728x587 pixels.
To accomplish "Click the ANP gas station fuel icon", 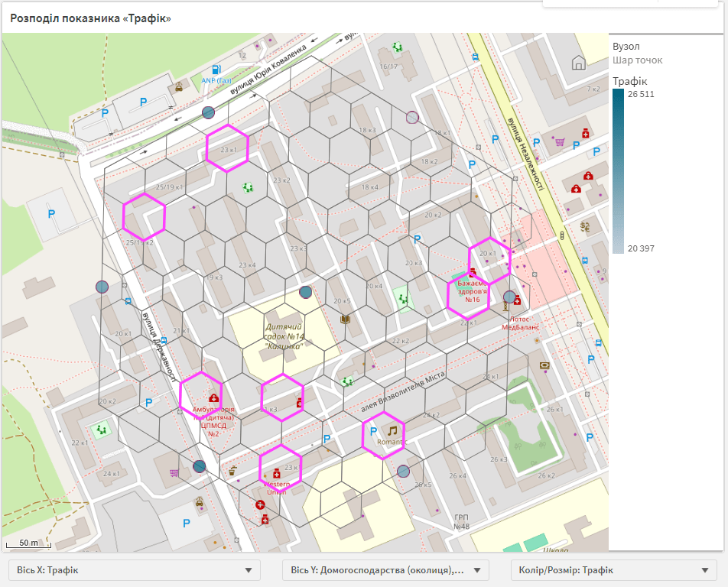I will coord(216,70).
